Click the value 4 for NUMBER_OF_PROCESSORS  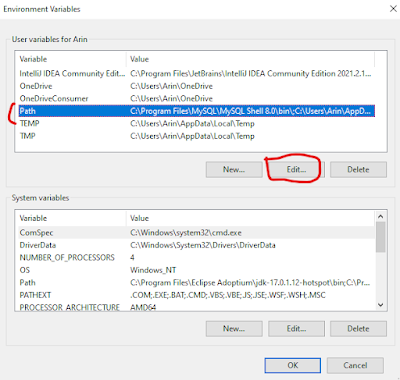(x=132, y=258)
